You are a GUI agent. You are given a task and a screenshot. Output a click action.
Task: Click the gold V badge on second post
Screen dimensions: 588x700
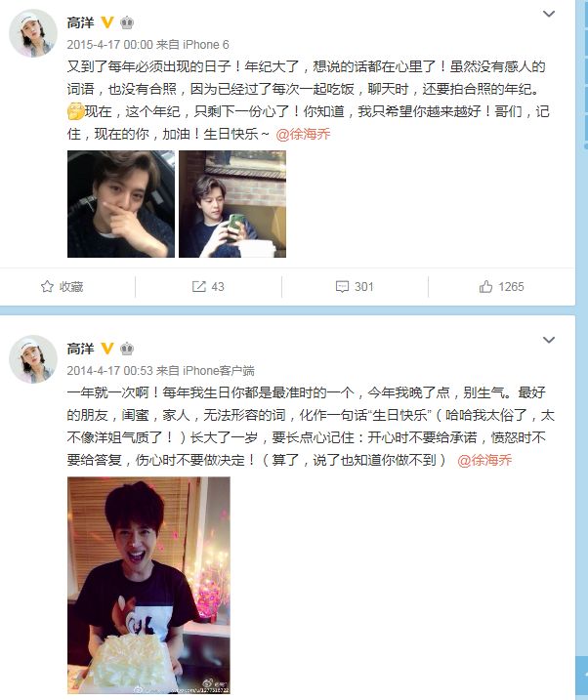(x=107, y=349)
